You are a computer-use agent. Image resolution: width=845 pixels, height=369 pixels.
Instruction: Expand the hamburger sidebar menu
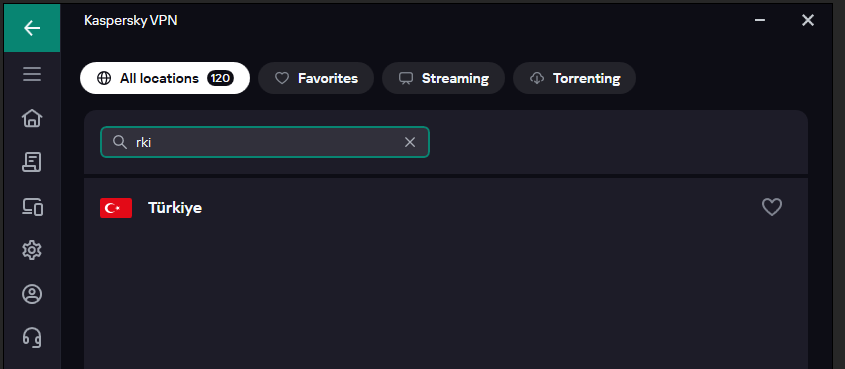pos(32,74)
